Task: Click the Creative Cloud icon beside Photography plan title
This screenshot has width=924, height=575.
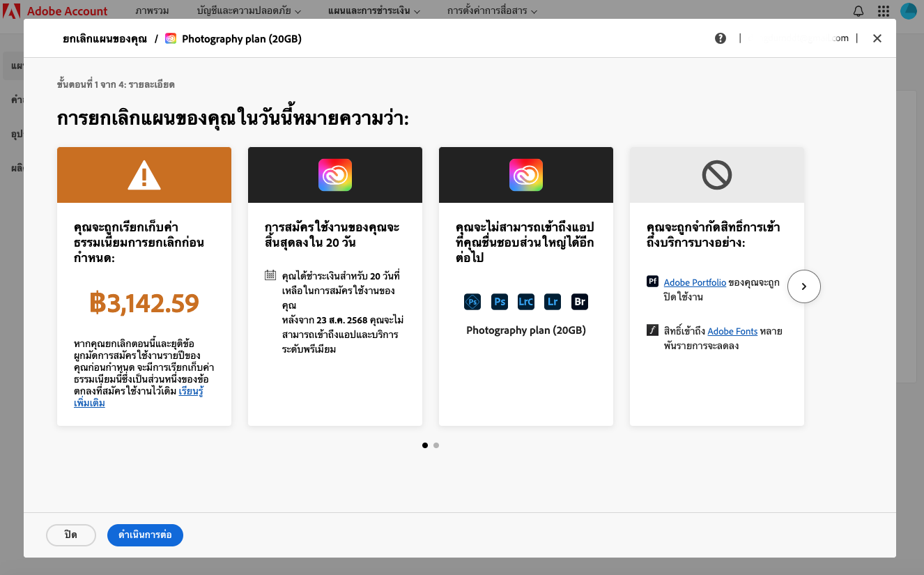Action: [171, 38]
